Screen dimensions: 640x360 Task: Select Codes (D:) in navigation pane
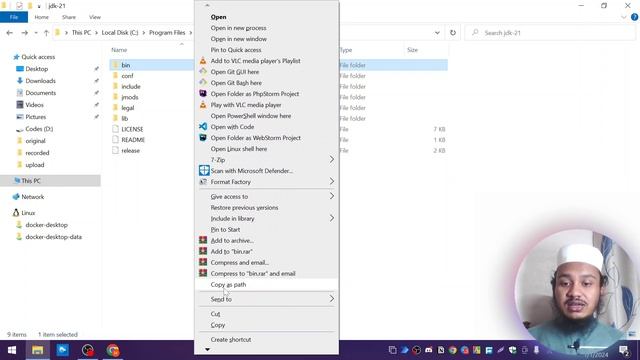[39, 129]
